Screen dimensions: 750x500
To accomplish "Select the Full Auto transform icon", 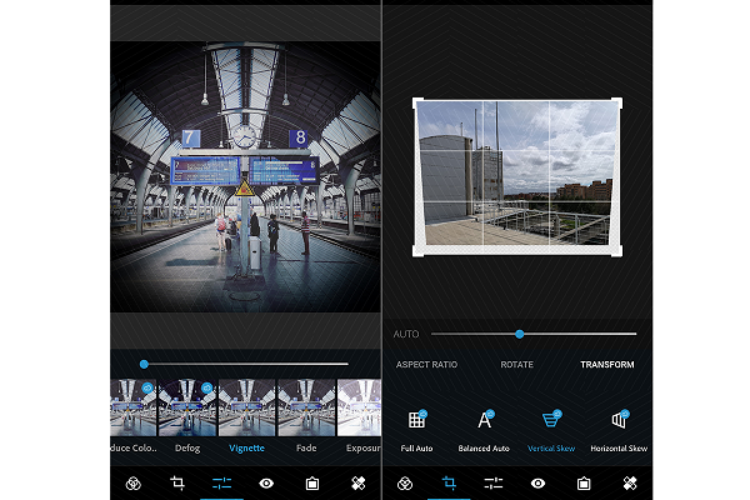I will tap(417, 421).
